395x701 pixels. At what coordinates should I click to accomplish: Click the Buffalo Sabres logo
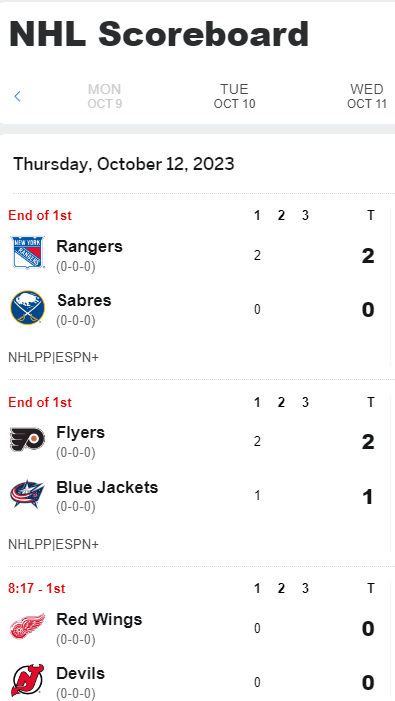(x=28, y=308)
